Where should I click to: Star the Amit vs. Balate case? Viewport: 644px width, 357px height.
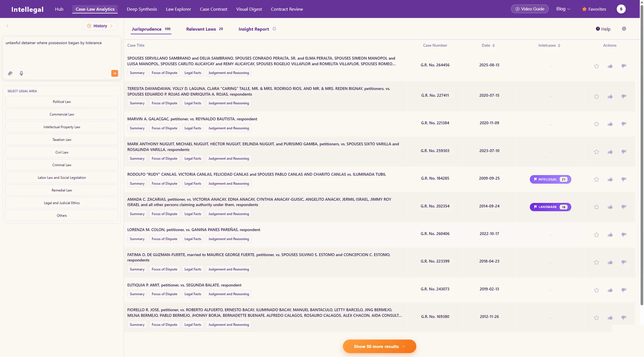coord(596,290)
